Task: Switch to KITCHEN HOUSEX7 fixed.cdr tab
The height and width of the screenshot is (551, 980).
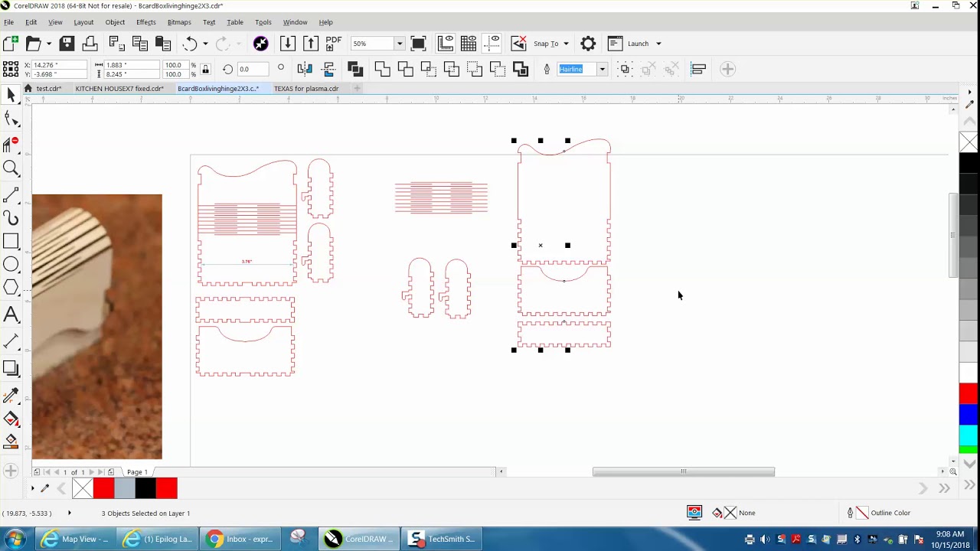Action: tap(119, 89)
